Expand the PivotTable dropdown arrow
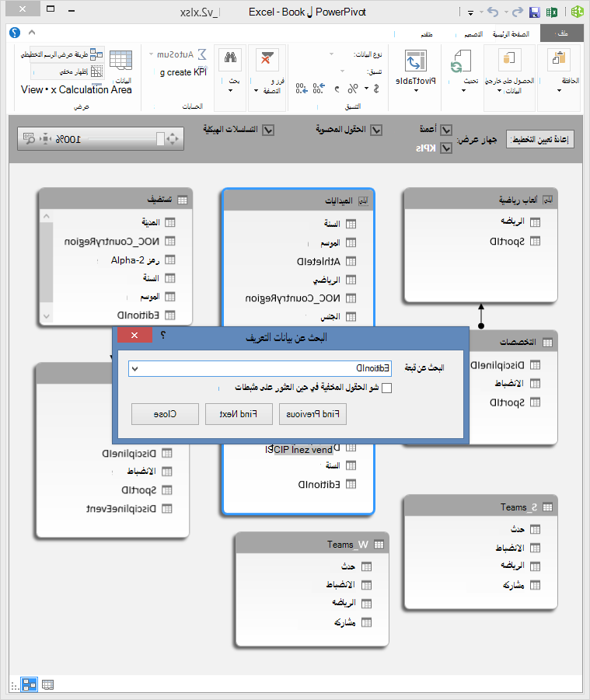The height and width of the screenshot is (700, 590). tap(416, 91)
